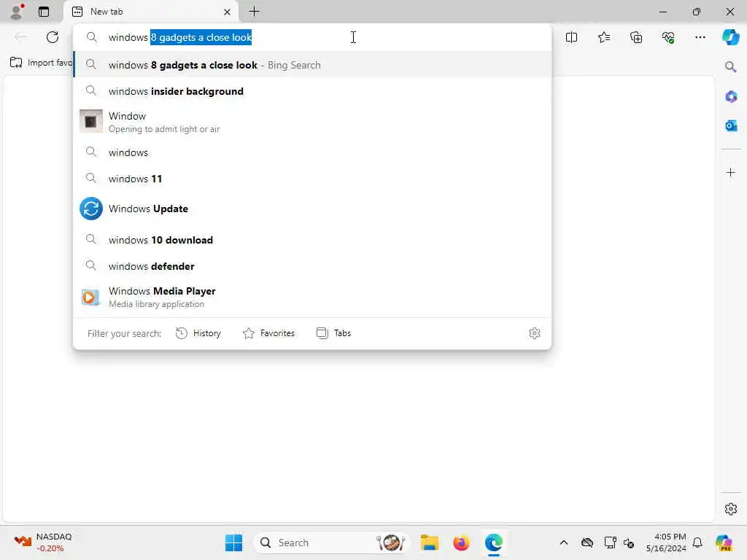Choose the 'windows 11' suggestion
This screenshot has width=747, height=560.
coord(312,179)
